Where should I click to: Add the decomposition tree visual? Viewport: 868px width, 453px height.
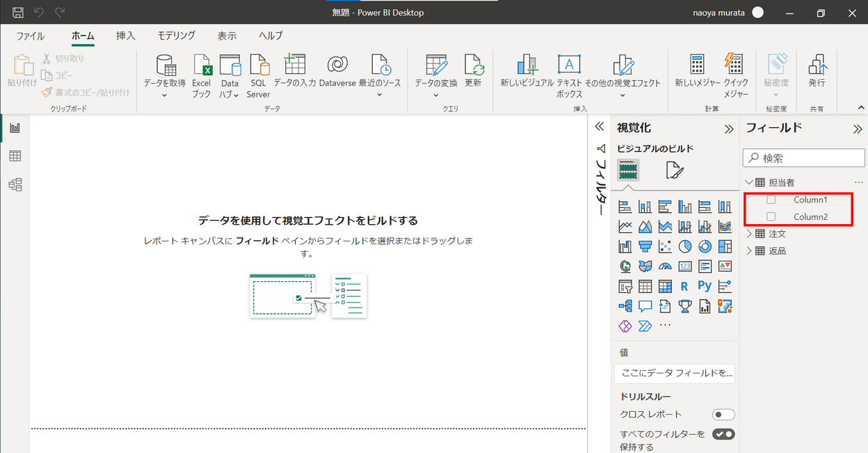(625, 307)
